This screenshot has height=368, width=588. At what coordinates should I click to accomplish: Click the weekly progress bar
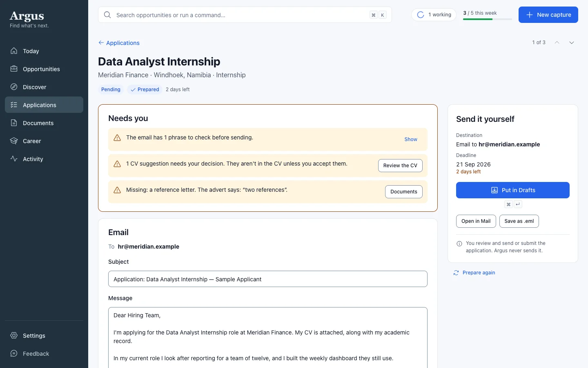[x=488, y=19]
